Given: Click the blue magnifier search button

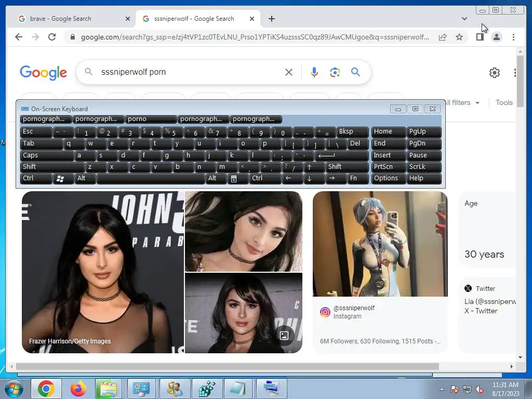Looking at the screenshot, I should [x=355, y=72].
